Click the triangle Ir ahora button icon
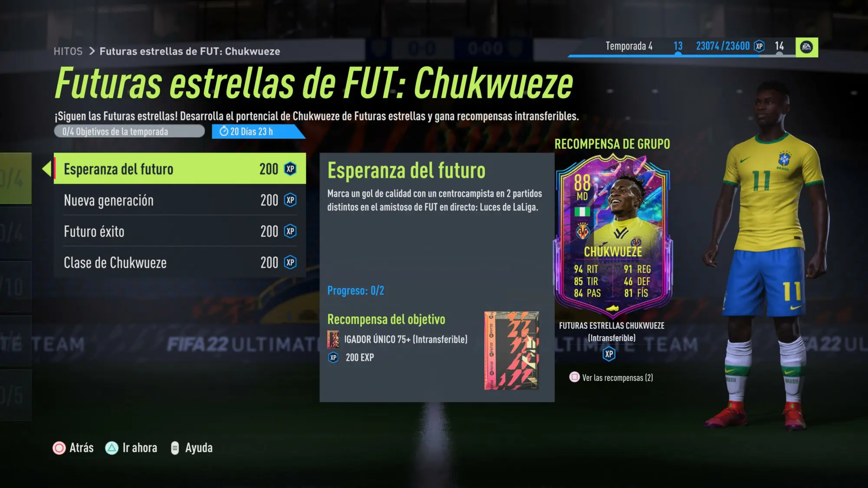868x488 pixels. click(112, 448)
